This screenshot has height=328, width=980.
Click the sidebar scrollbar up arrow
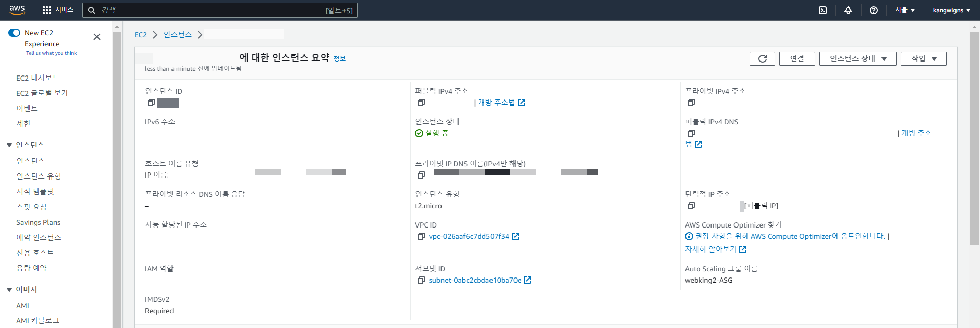(x=117, y=27)
